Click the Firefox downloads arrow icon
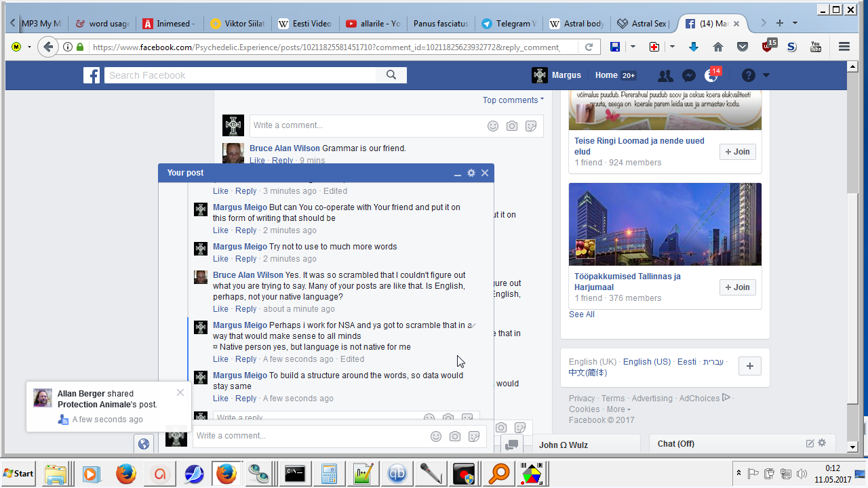 tap(693, 47)
